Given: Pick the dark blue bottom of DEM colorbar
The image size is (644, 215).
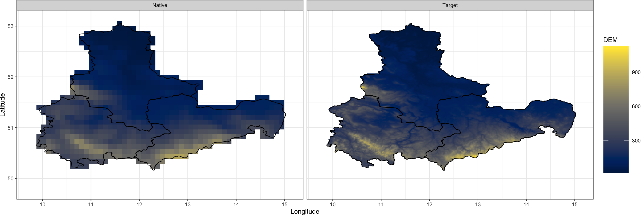Looking at the screenshot, I should pyautogui.click(x=616, y=170).
